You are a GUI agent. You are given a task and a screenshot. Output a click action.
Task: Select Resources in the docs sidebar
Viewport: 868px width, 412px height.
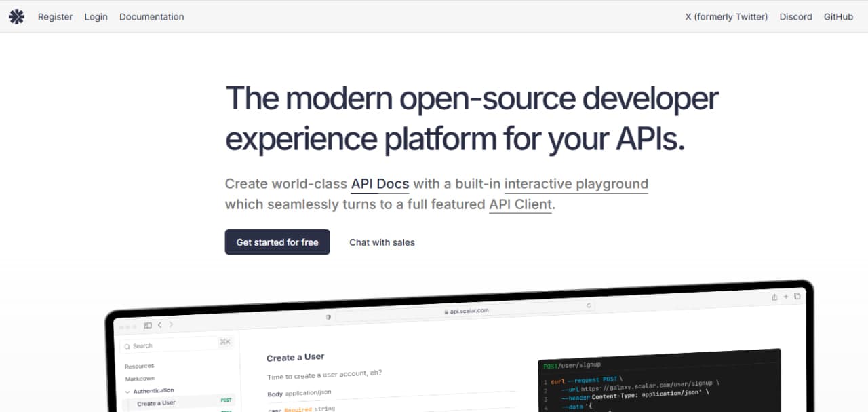[139, 366]
